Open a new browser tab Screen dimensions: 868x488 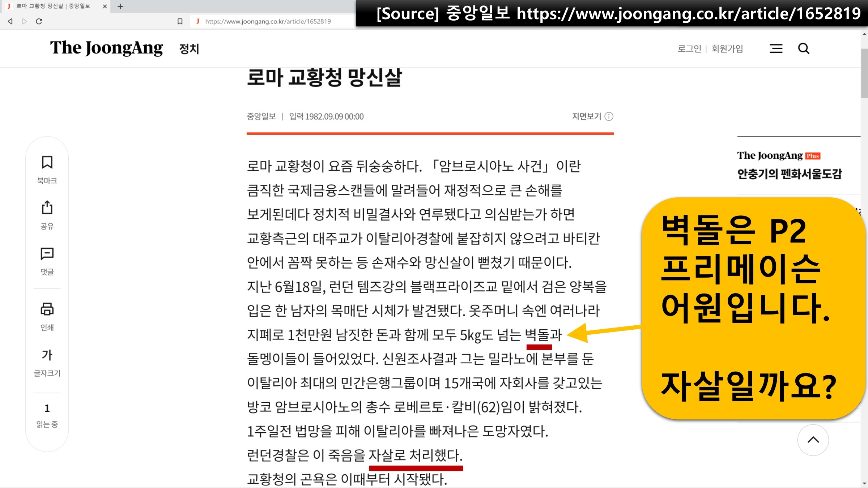click(120, 6)
